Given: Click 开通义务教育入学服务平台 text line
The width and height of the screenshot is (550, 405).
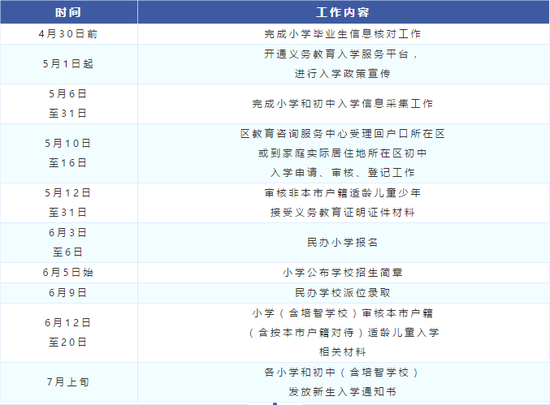Looking at the screenshot, I should 341,54.
